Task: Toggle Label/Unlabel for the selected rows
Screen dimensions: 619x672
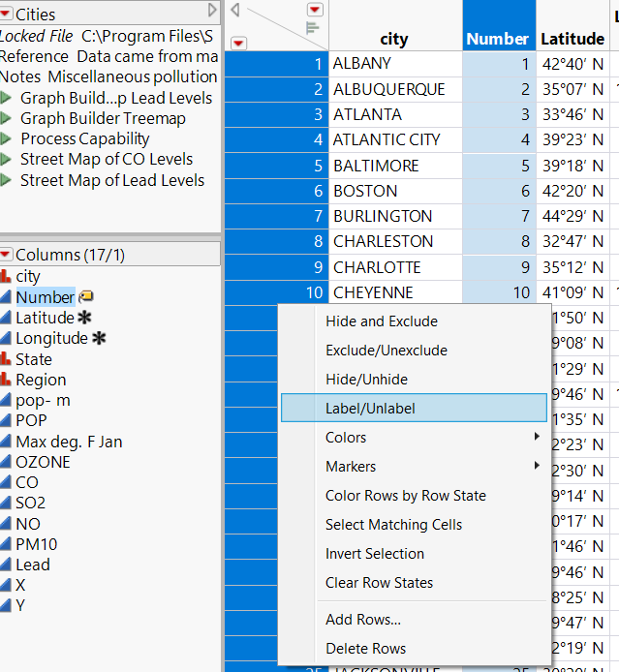Action: pyautogui.click(x=370, y=409)
